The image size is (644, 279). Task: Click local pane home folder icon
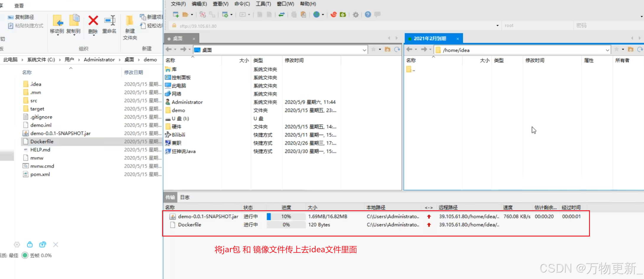click(387, 50)
